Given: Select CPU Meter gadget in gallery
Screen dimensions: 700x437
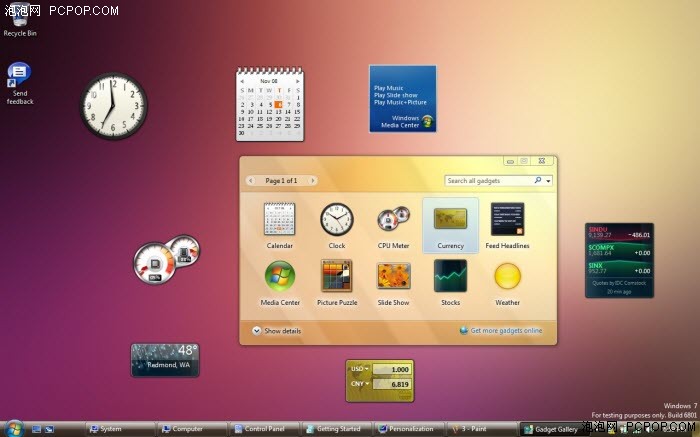Looking at the screenshot, I should click(x=393, y=225).
